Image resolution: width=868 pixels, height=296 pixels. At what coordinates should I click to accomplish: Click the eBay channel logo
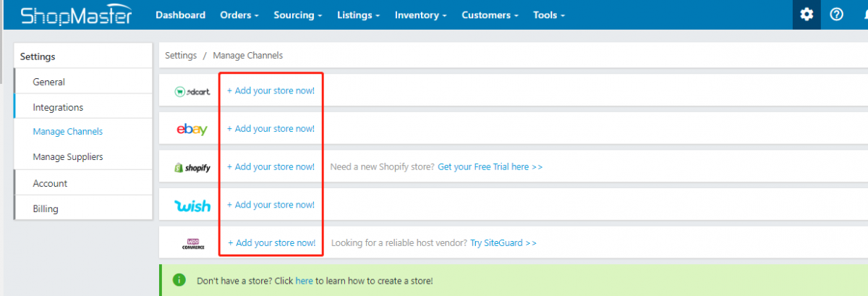pos(192,130)
